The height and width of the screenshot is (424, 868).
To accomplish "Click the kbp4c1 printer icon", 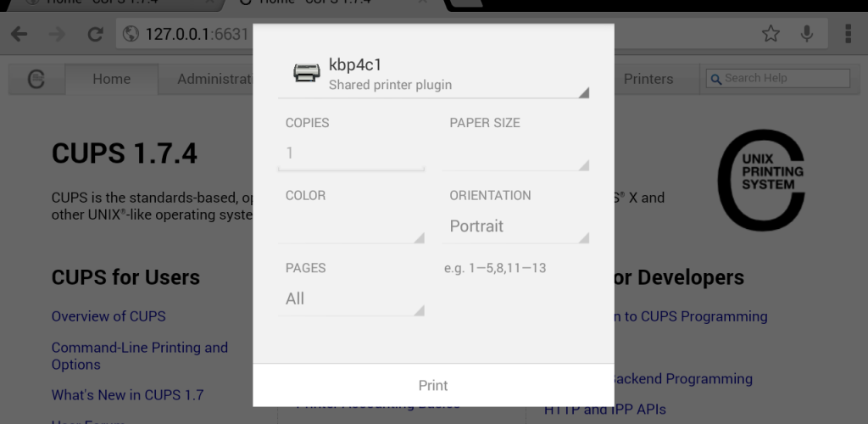I will click(x=306, y=73).
